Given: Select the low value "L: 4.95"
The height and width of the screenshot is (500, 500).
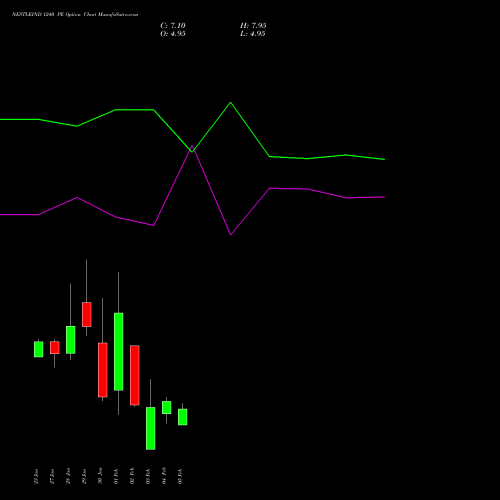Looking at the screenshot, I should pyautogui.click(x=253, y=34).
